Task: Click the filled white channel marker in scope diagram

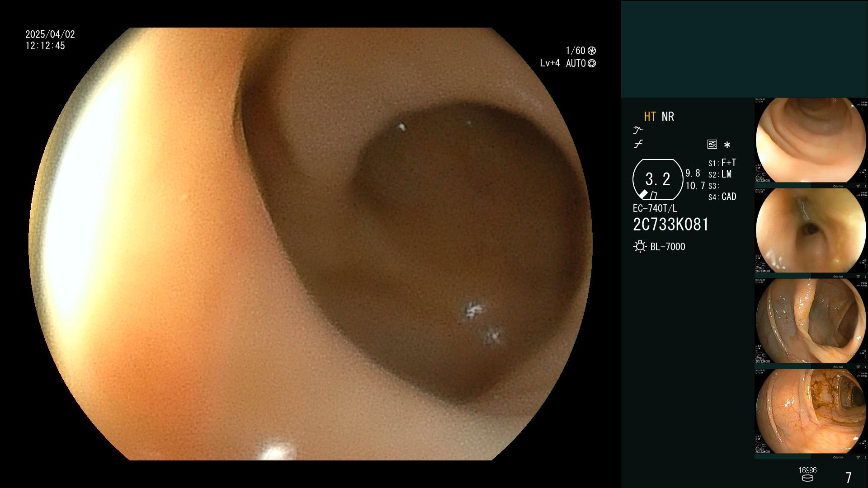Action: 643,194
